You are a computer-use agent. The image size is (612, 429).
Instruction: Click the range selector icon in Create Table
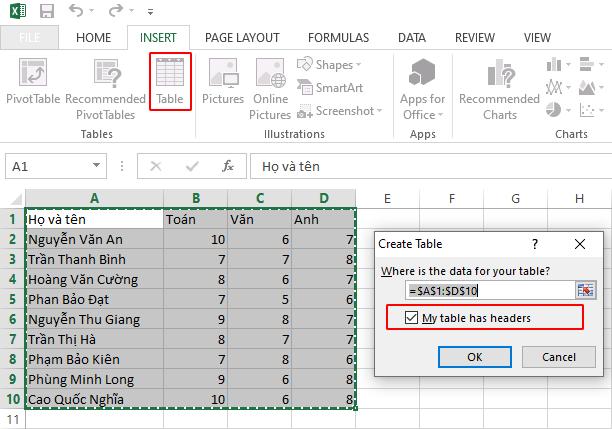[585, 289]
